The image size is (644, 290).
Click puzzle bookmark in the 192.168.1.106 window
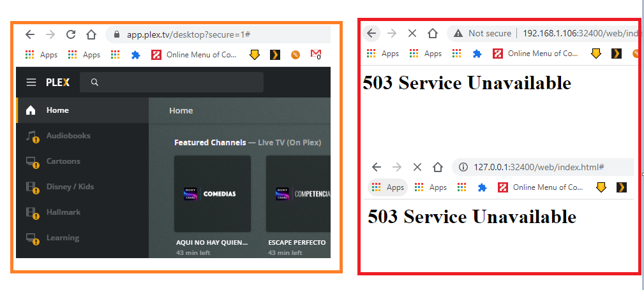coord(477,54)
